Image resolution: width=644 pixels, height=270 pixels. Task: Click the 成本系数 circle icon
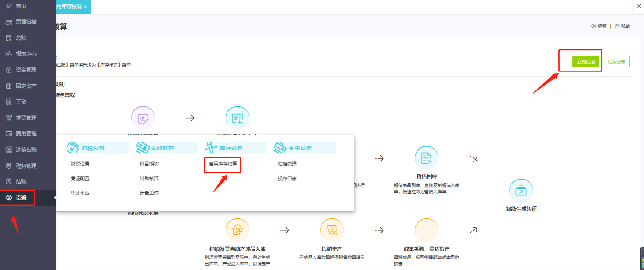(x=426, y=230)
